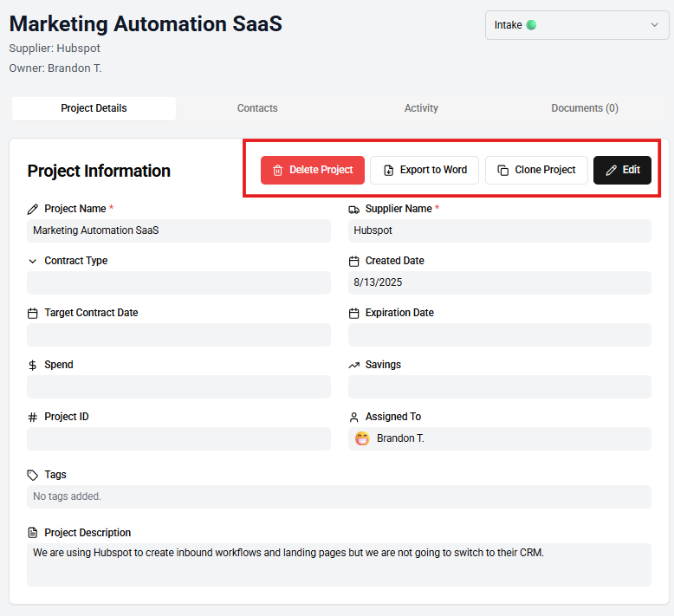
Task: Click the pencil icon on Edit button
Action: [611, 171]
